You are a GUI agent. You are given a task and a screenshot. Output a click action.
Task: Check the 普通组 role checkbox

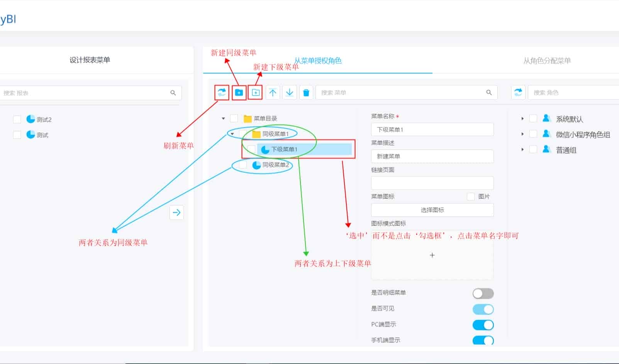[x=533, y=149]
